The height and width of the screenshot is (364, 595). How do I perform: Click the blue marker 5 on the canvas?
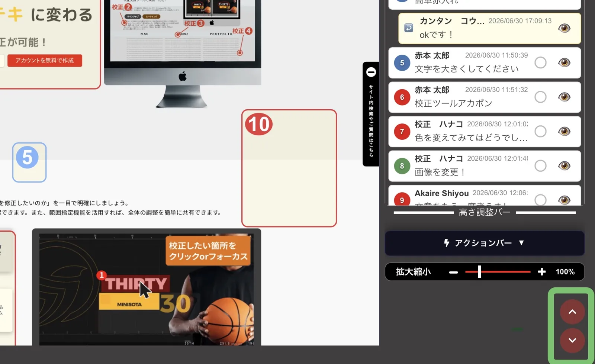(27, 157)
